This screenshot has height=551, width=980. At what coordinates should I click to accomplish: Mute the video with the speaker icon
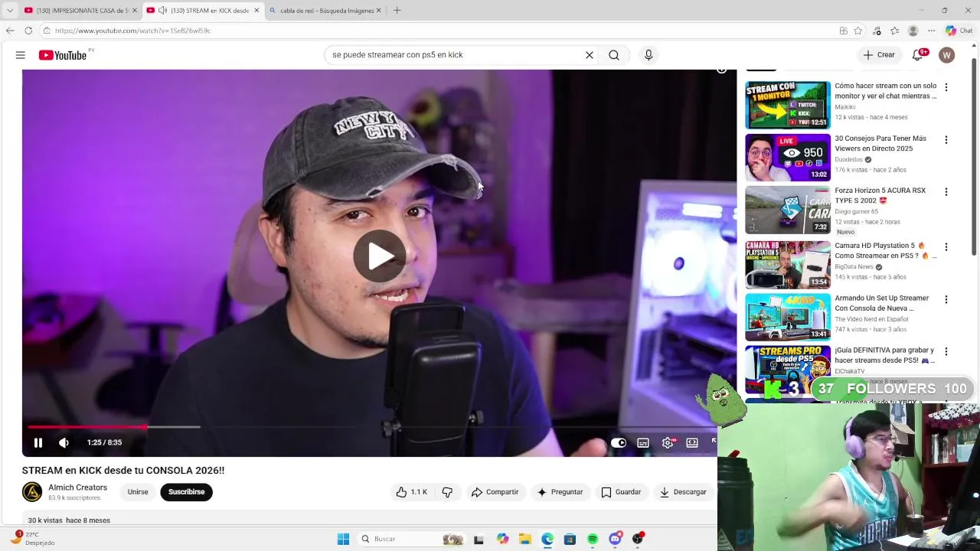tap(64, 442)
